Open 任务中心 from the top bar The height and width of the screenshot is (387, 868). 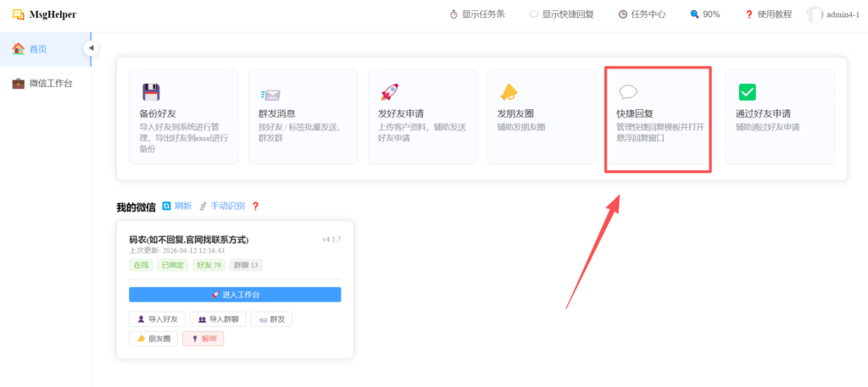[642, 14]
